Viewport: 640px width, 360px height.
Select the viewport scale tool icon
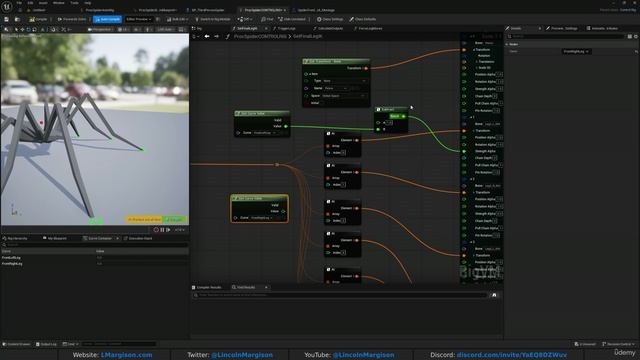click(x=35, y=29)
